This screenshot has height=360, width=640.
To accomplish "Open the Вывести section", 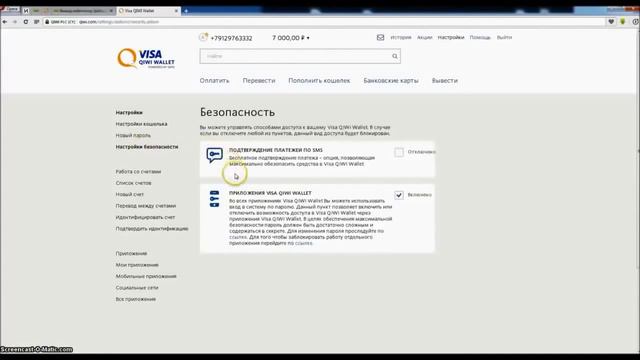I will coord(444,80).
